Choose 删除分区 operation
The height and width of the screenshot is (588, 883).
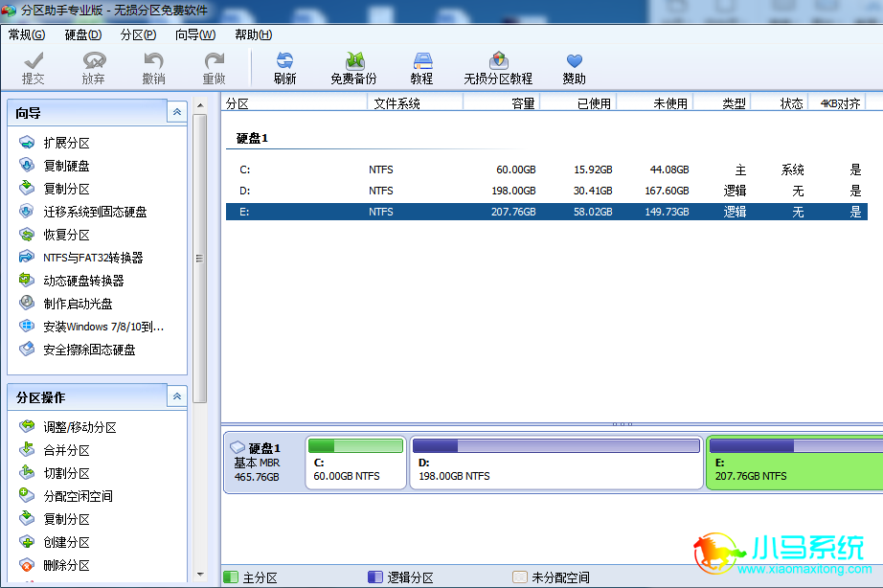tap(55, 565)
